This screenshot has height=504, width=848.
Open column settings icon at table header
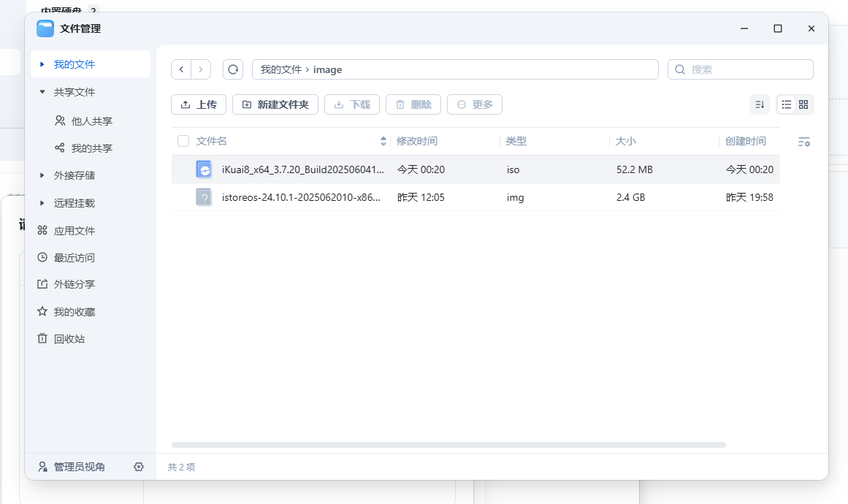804,142
